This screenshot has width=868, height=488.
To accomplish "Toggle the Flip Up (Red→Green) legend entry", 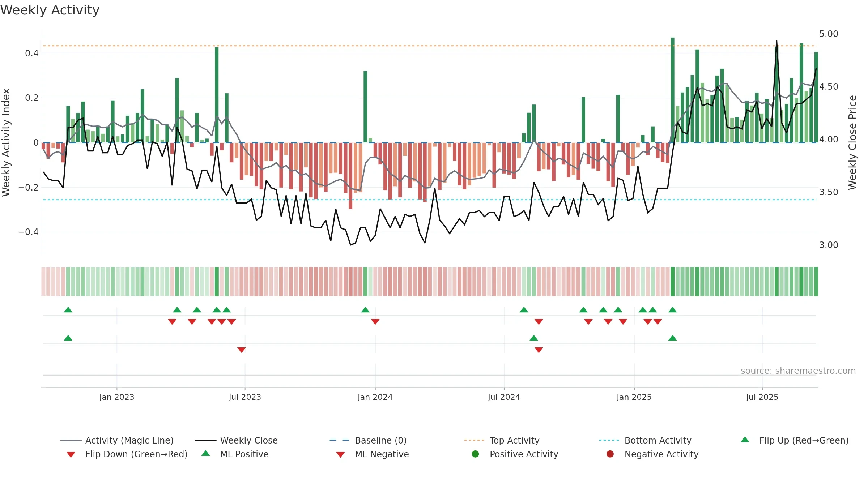I will click(795, 440).
